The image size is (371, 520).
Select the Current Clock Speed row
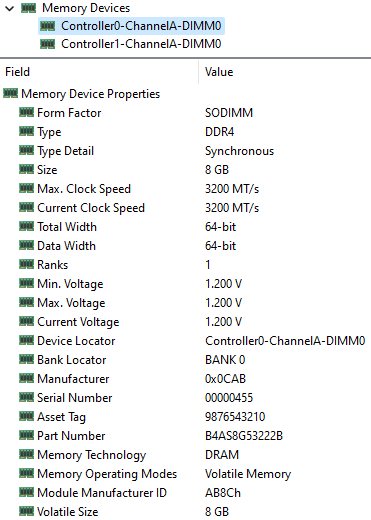185,208
